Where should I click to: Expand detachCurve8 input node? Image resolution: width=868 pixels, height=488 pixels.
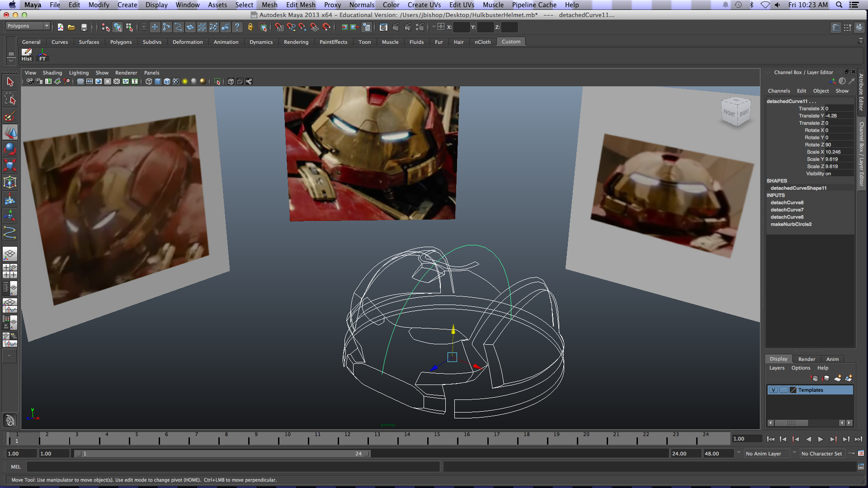(787, 202)
